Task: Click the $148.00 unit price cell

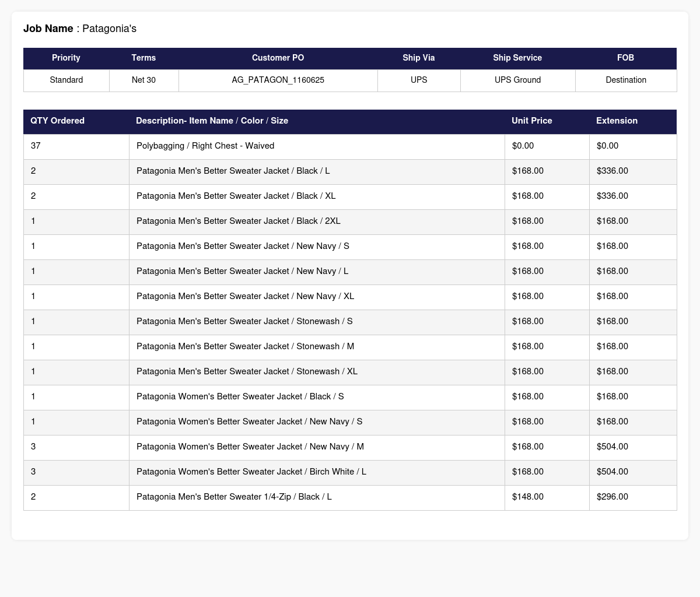Action: pyautogui.click(x=547, y=497)
